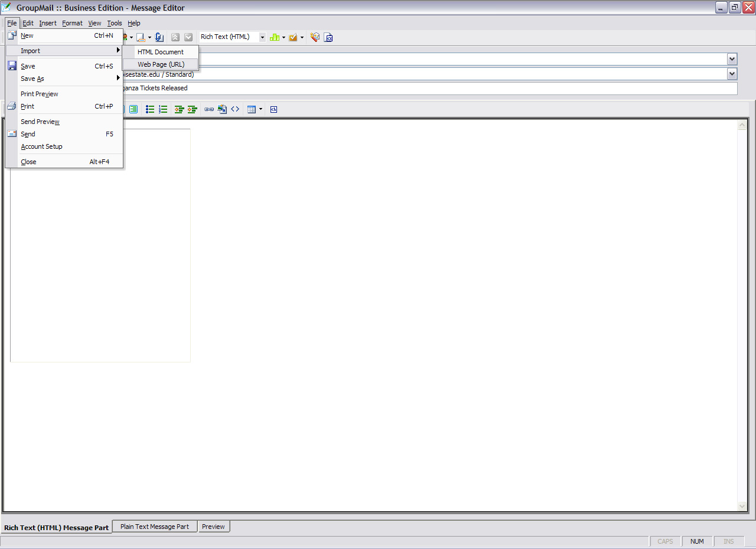Choose Close from the File menu
The width and height of the screenshot is (756, 549).
(64, 162)
